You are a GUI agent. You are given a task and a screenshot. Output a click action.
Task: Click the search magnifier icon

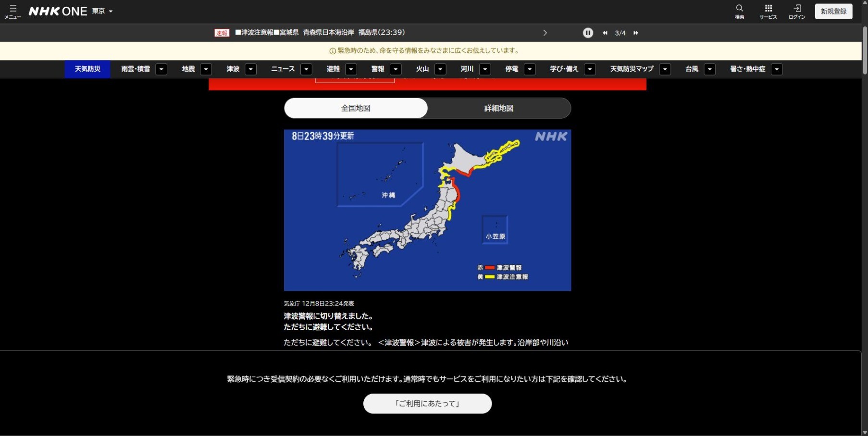point(739,11)
